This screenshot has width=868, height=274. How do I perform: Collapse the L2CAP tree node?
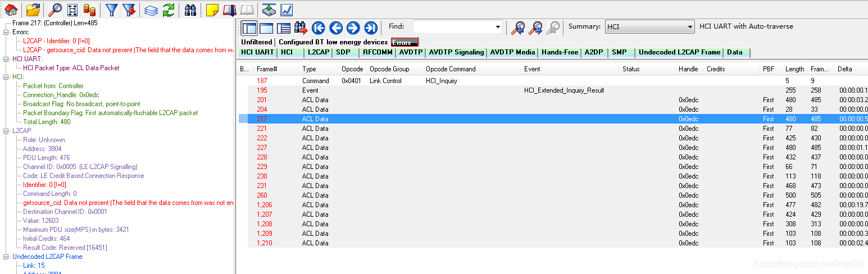coord(7,131)
